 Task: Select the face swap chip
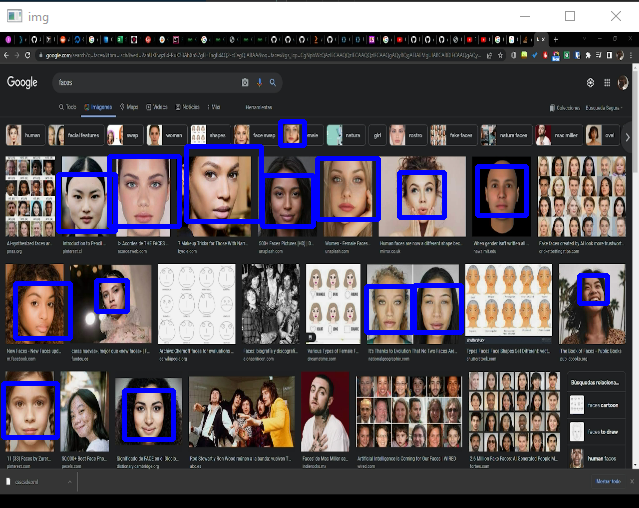pos(256,135)
